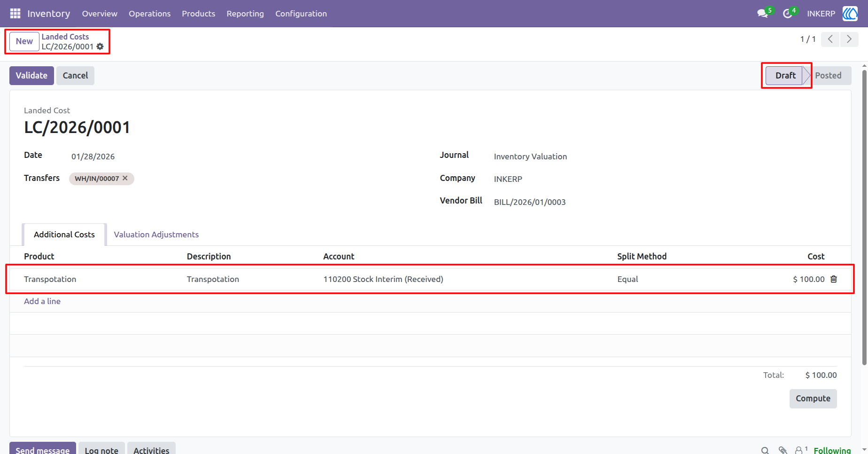Remove WH/IN/00007 transfer tag
868x454 pixels.
125,178
